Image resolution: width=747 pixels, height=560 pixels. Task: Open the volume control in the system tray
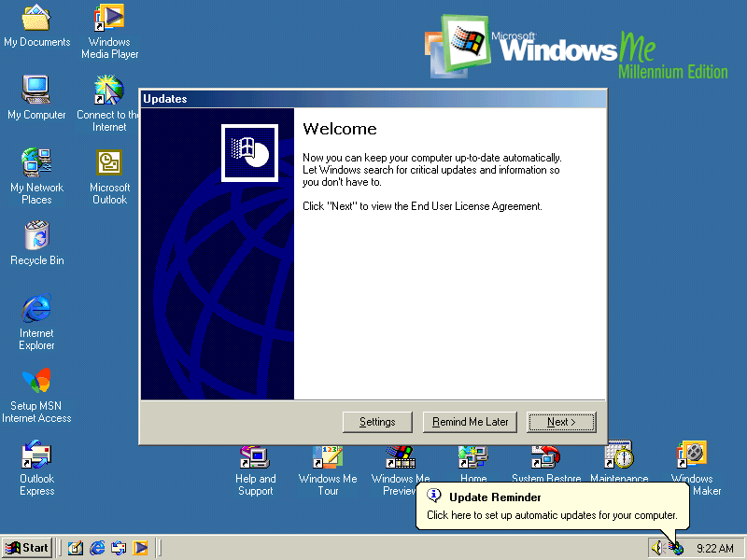coord(656,548)
